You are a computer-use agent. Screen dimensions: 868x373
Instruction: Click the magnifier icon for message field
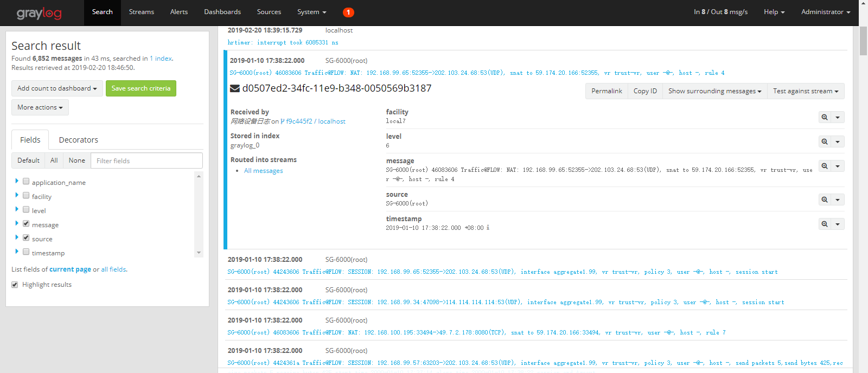click(825, 166)
